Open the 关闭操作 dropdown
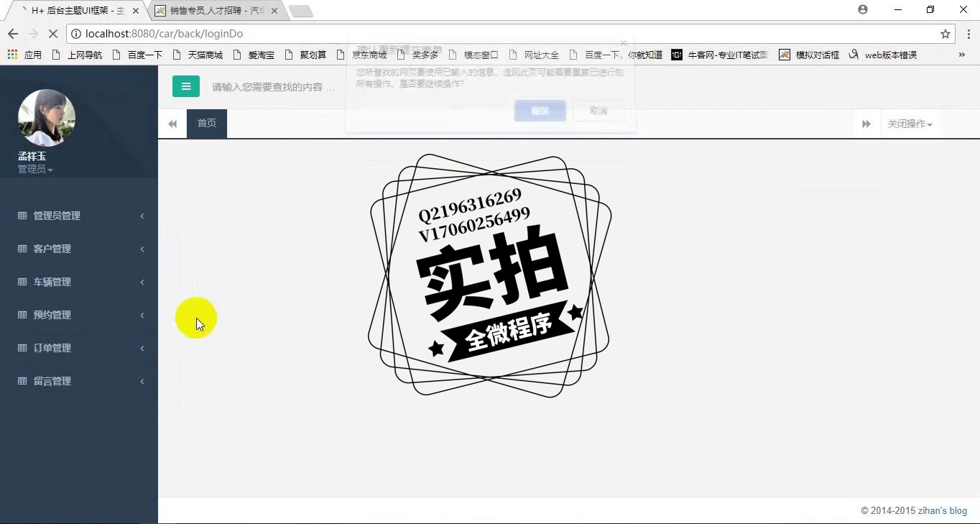This screenshot has width=980, height=524. [x=910, y=124]
